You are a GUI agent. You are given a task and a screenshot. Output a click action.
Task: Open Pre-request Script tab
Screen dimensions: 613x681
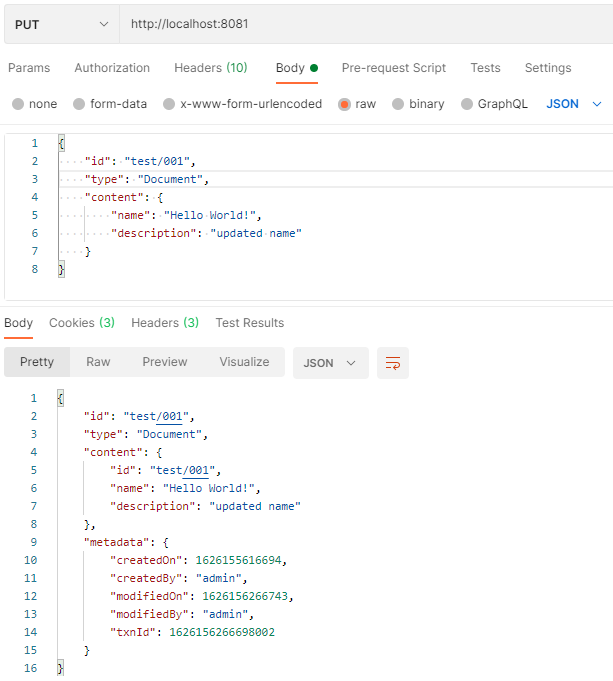394,68
